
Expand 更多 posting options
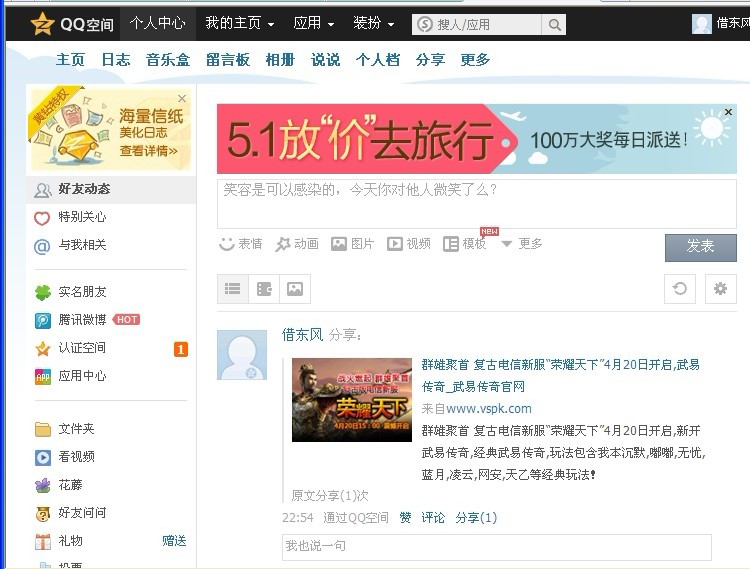[522, 244]
